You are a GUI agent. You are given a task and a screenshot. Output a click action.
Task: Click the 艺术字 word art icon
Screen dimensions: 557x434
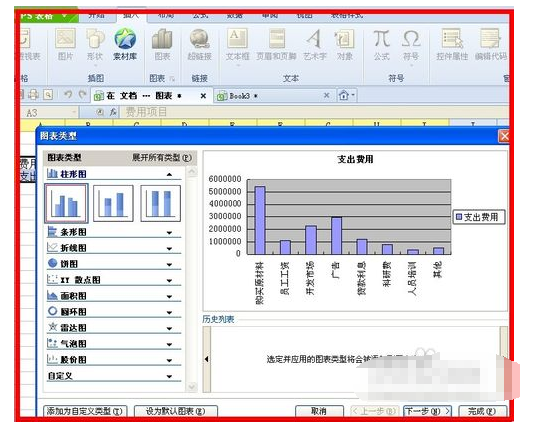315,44
